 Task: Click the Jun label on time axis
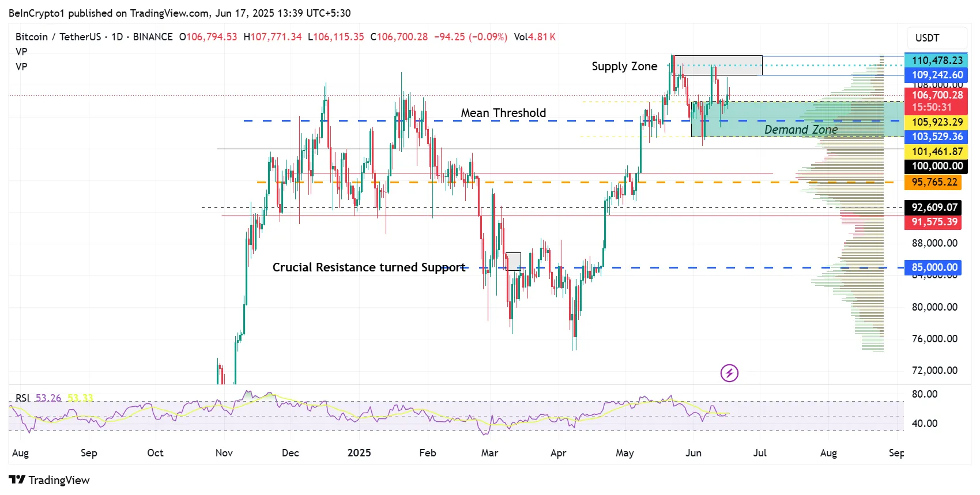[693, 453]
